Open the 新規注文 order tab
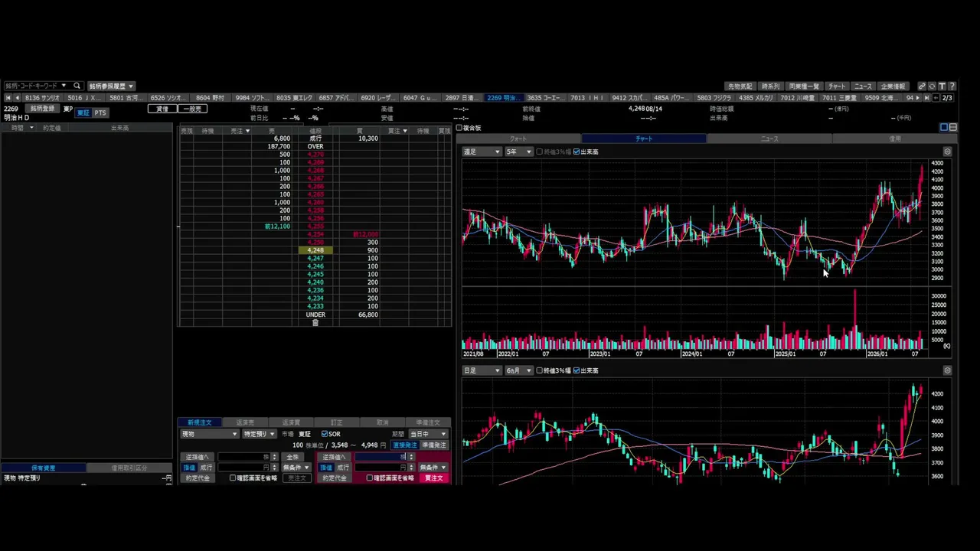The height and width of the screenshot is (551, 980). 200,422
